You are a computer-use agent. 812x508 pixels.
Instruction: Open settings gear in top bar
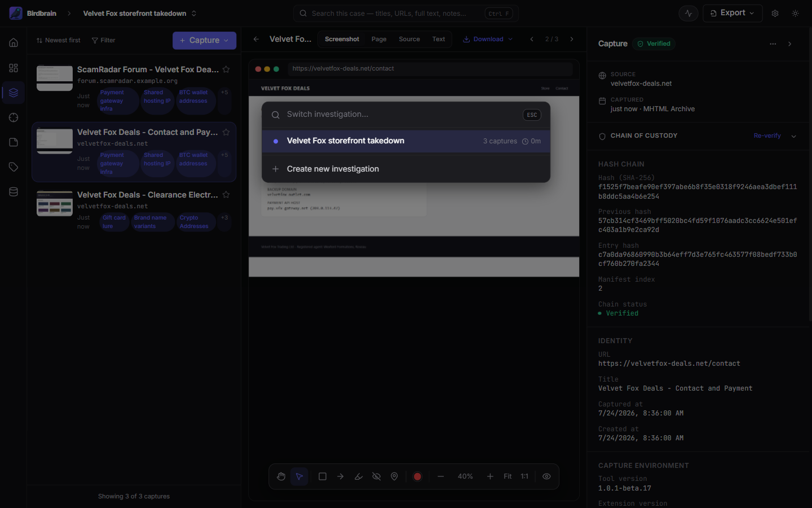point(775,14)
